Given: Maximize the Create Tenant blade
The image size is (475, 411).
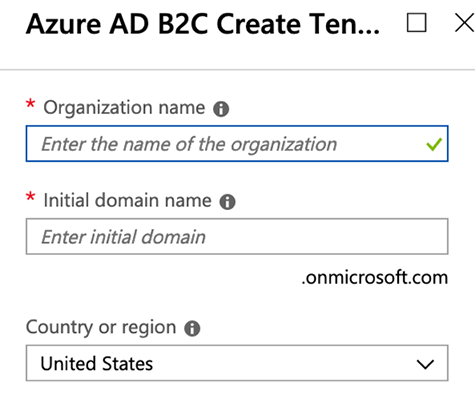Looking at the screenshot, I should click(416, 23).
